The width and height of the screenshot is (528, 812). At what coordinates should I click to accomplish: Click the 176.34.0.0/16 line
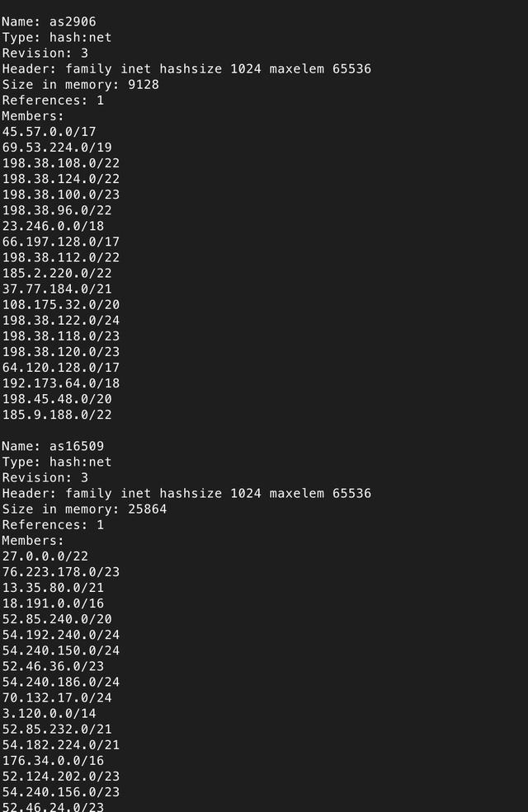53,761
